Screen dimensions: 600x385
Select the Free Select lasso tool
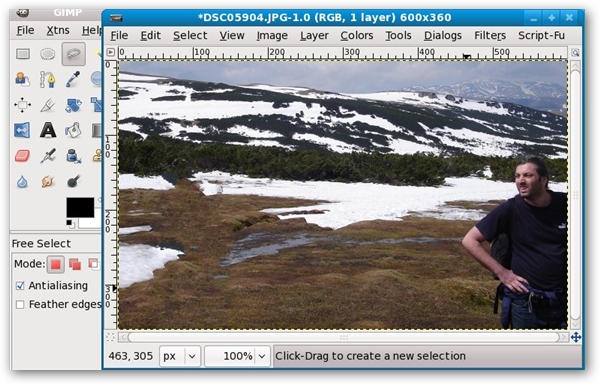pos(73,54)
